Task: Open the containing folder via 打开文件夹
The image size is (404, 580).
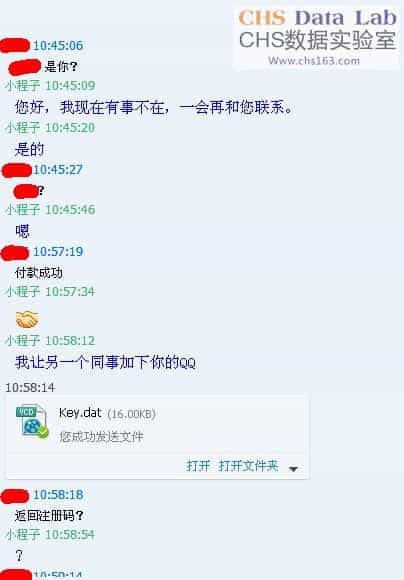Action: click(248, 465)
